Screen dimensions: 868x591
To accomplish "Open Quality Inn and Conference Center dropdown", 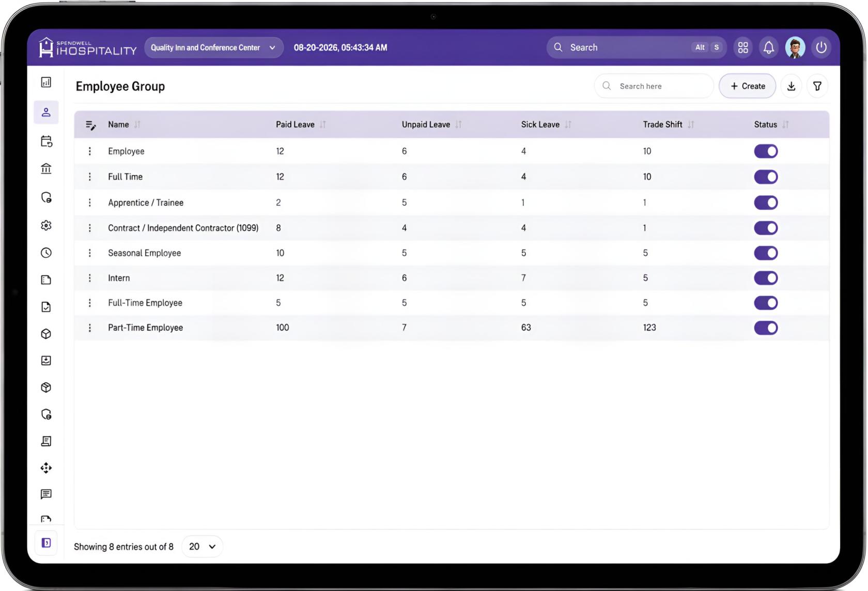I will tap(214, 48).
